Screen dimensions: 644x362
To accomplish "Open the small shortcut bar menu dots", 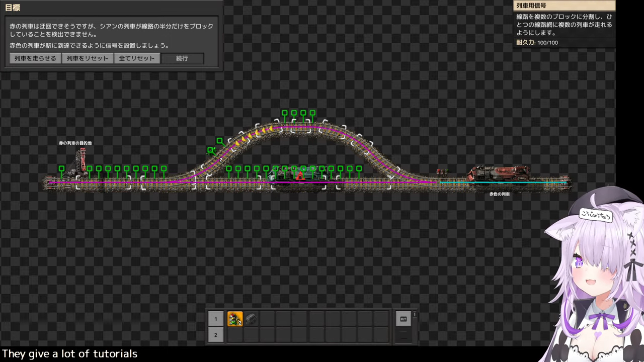I will [x=415, y=314].
